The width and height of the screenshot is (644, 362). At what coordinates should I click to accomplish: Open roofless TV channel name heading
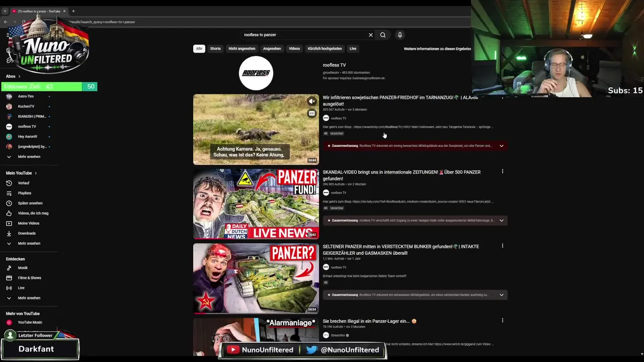coord(334,65)
